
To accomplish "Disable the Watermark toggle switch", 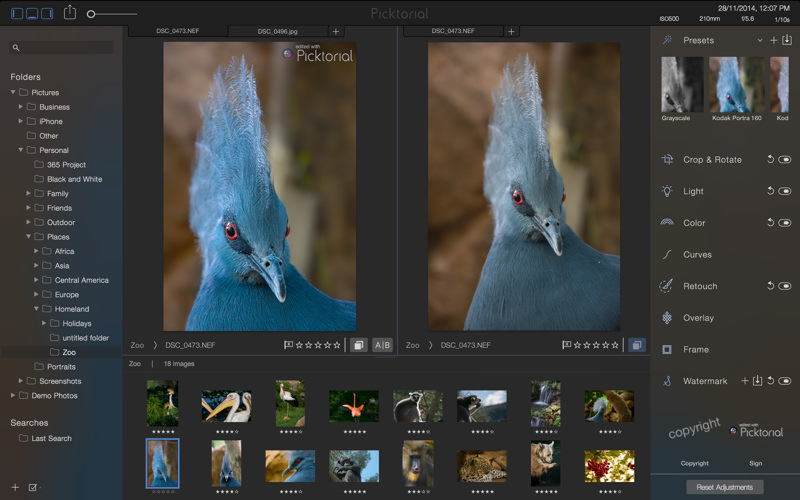I will 785,381.
